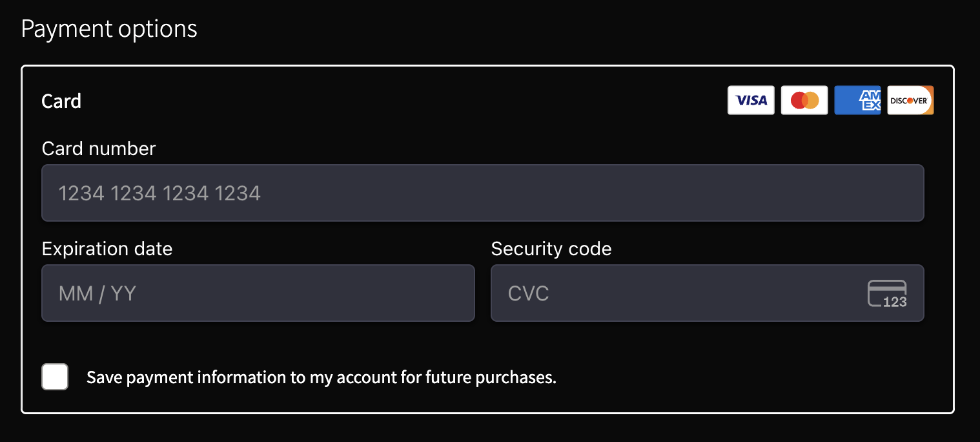Click the Mastercard logo icon

tap(804, 100)
